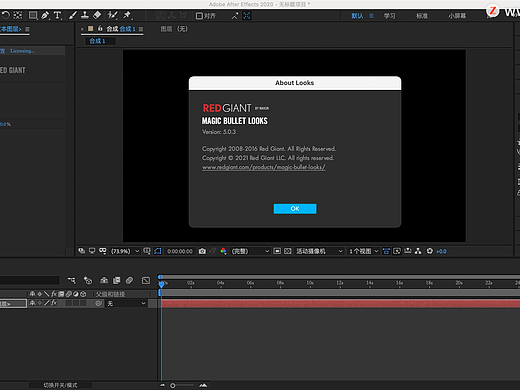Select the Clone Stamp tool
Image resolution: width=520 pixels, height=390 pixels.
(x=85, y=15)
